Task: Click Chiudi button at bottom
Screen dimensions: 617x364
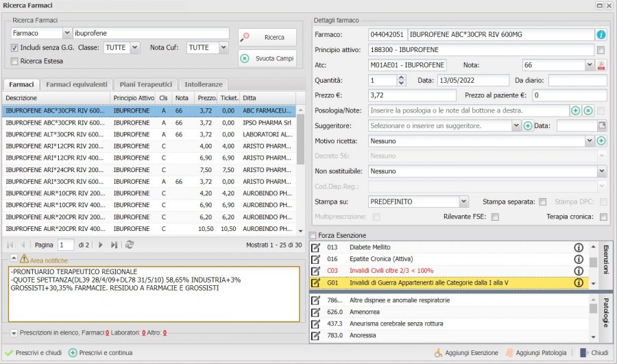Action: (x=594, y=353)
